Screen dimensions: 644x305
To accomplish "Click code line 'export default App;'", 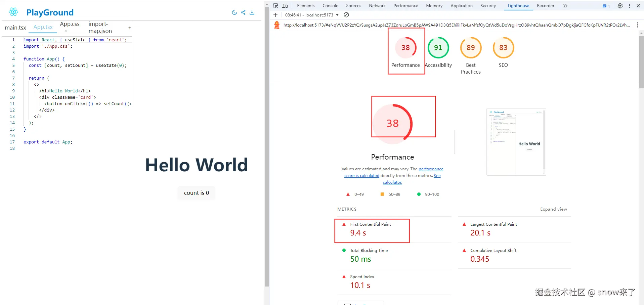I will (48, 142).
